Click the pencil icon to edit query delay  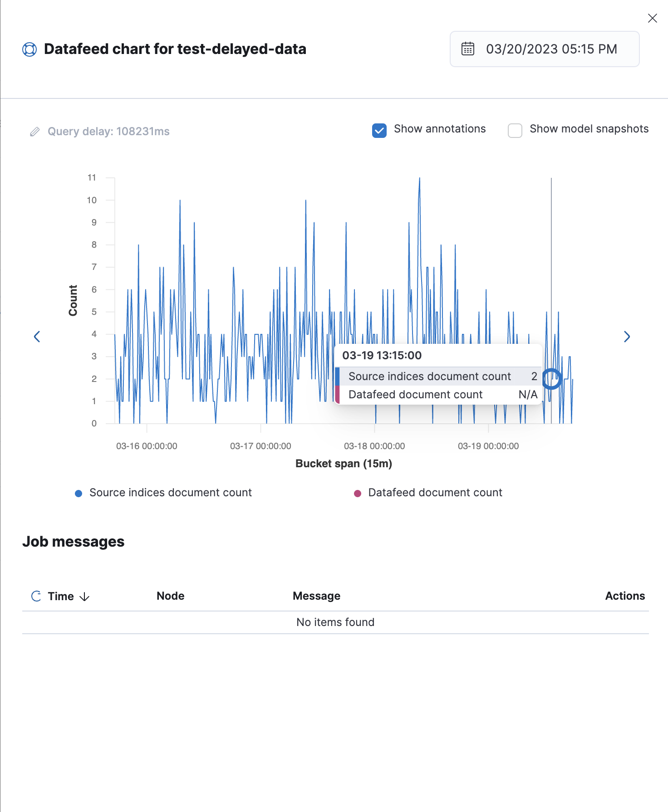pos(35,132)
